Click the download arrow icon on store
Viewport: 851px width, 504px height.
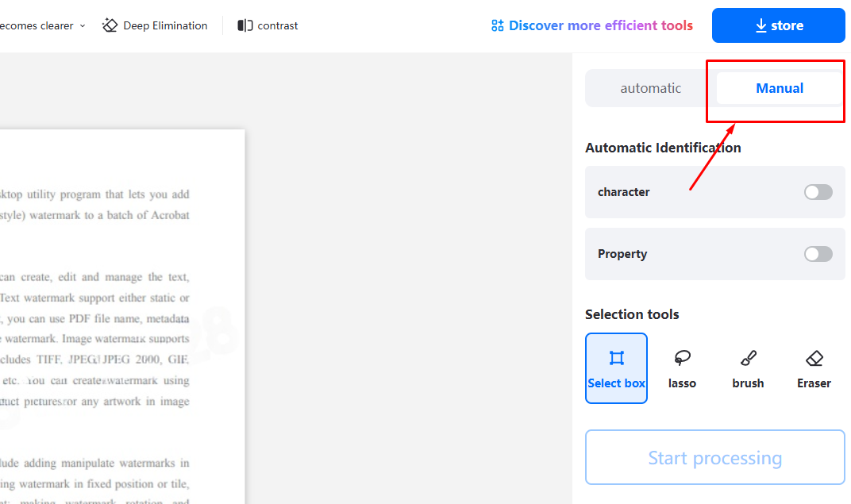pos(761,25)
